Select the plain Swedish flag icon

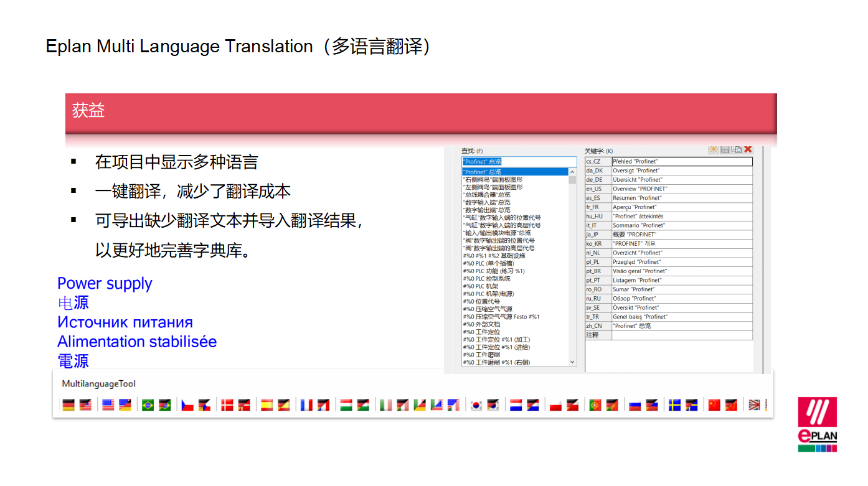point(674,405)
